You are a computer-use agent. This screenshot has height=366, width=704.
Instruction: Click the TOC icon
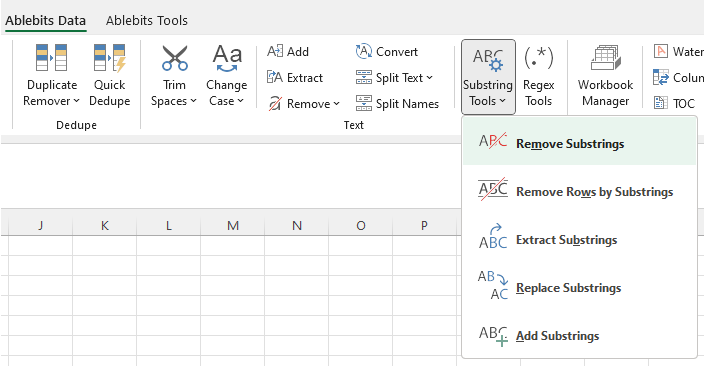660,103
